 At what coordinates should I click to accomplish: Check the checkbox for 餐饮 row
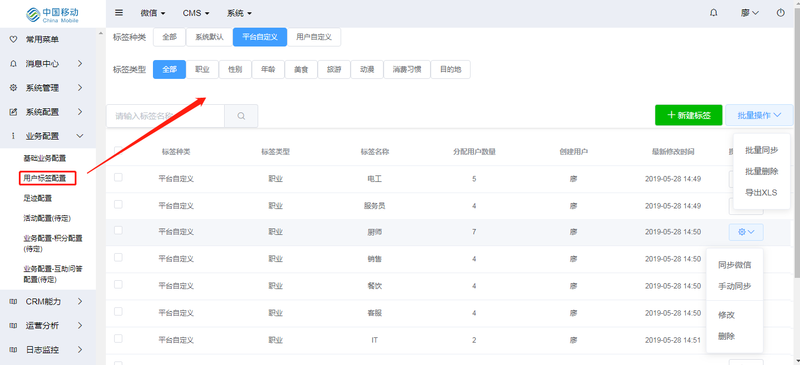[118, 284]
